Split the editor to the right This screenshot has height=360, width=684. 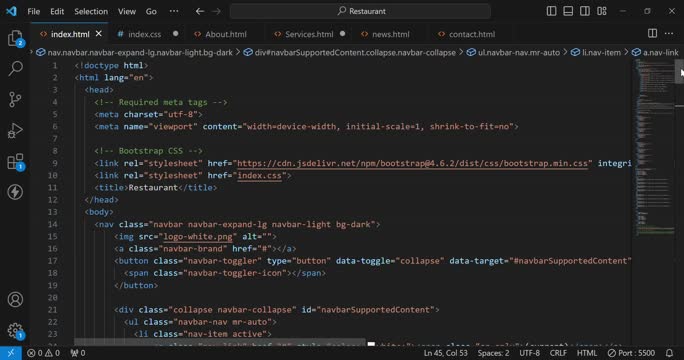click(x=653, y=34)
